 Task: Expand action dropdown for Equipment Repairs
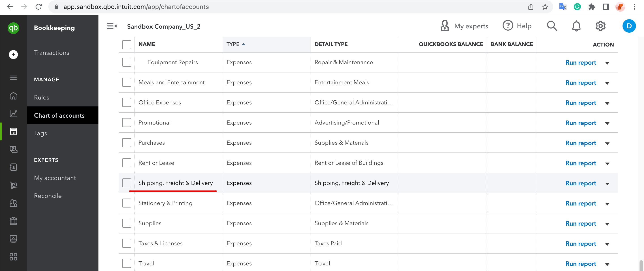click(x=607, y=63)
